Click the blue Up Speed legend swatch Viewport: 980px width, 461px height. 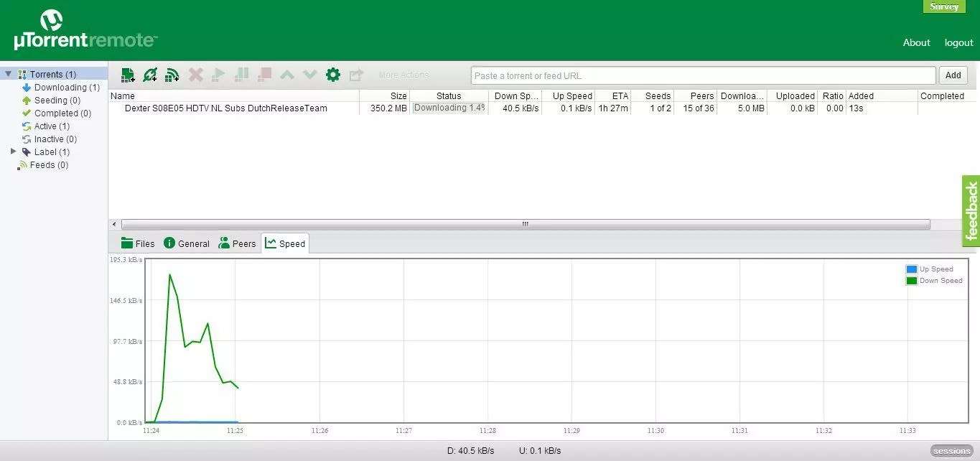tap(912, 269)
